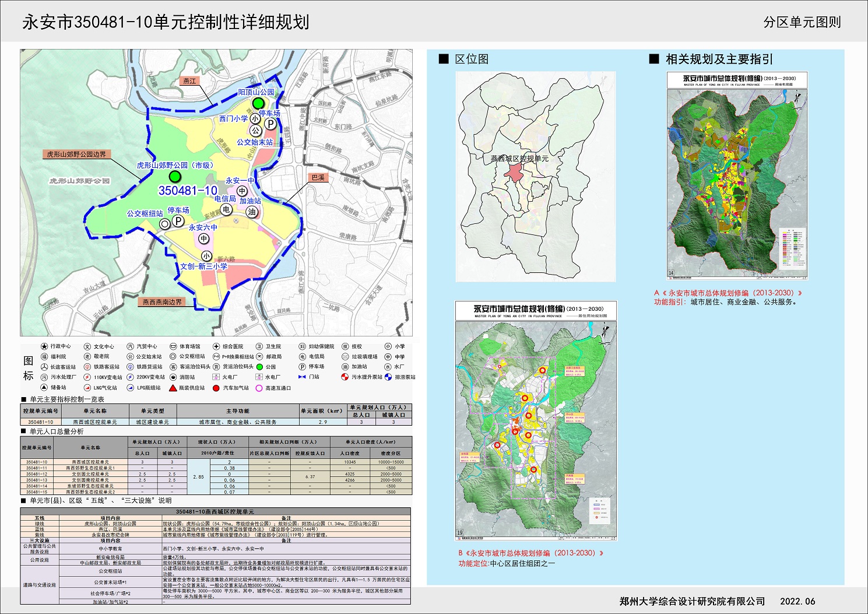Click the 公交始末站 bus terminal map icon

[x=255, y=131]
